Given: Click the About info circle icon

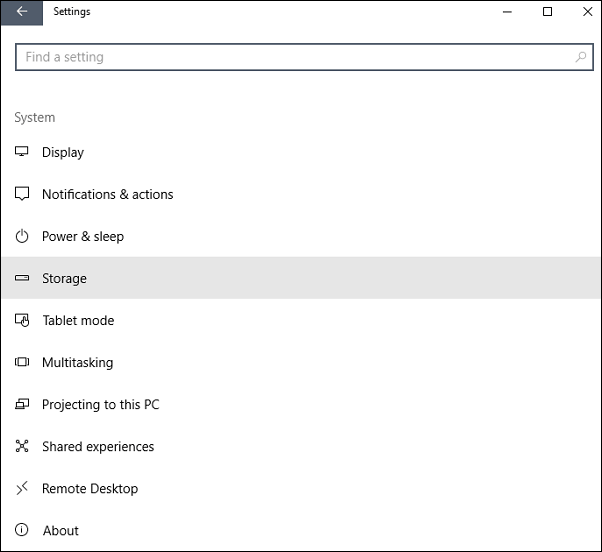Looking at the screenshot, I should (22, 531).
